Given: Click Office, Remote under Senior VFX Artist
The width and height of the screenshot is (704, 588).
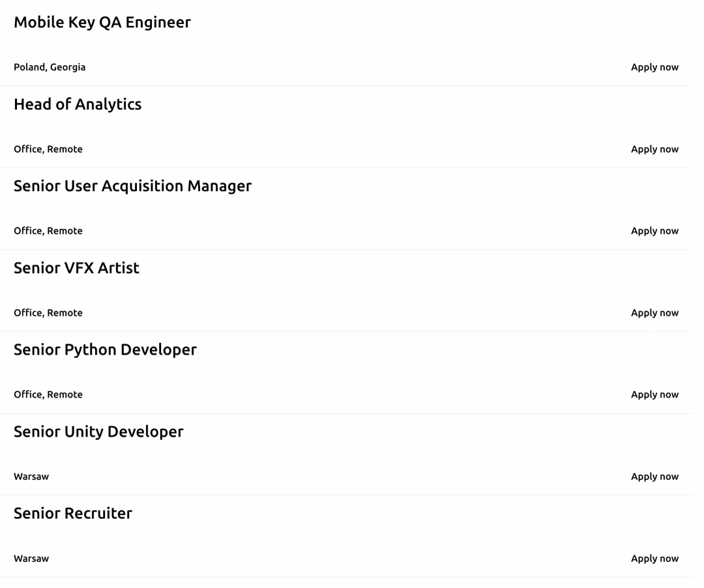Looking at the screenshot, I should point(48,314).
